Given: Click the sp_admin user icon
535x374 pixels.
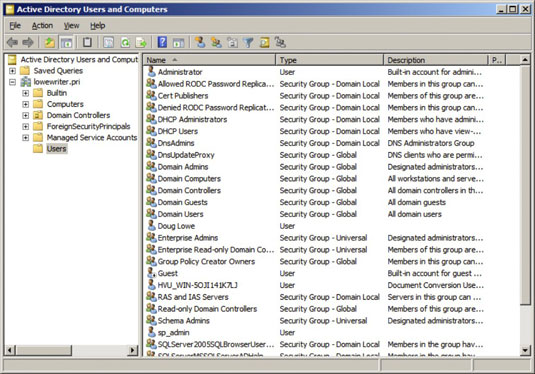Looking at the screenshot, I should 151,332.
